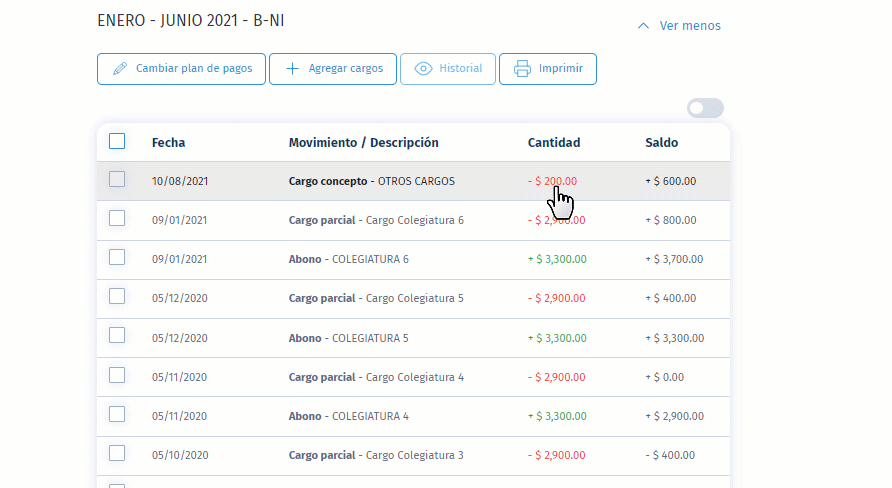Click the Fecha column header
The height and width of the screenshot is (488, 892).
point(168,143)
